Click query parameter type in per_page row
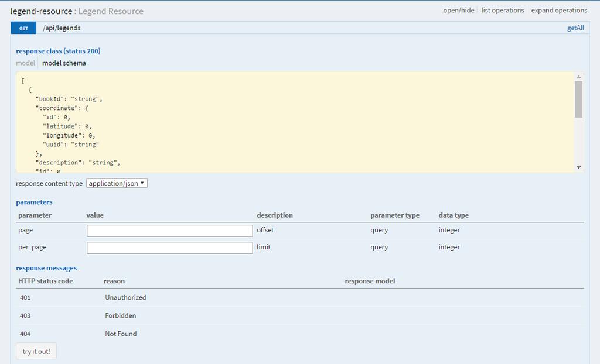This screenshot has width=600, height=364. (x=379, y=248)
